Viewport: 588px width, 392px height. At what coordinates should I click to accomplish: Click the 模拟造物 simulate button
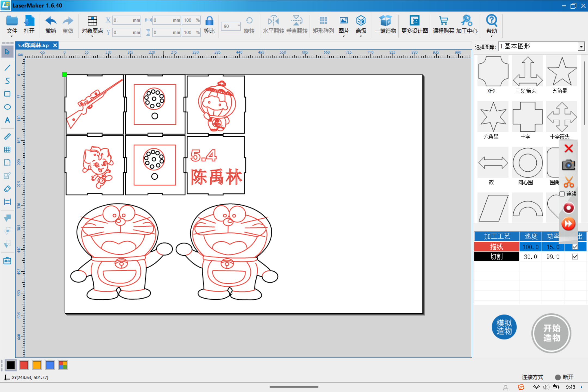pyautogui.click(x=504, y=327)
